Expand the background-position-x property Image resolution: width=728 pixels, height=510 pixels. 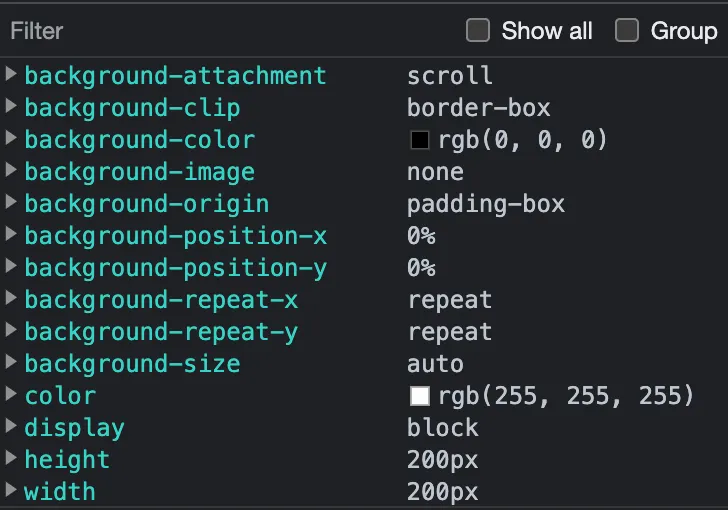(11, 235)
